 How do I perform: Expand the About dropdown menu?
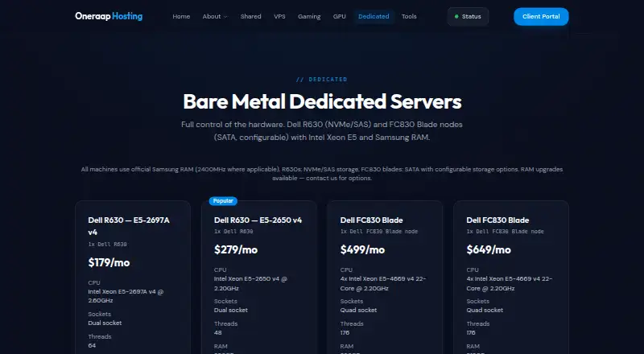[x=215, y=16]
